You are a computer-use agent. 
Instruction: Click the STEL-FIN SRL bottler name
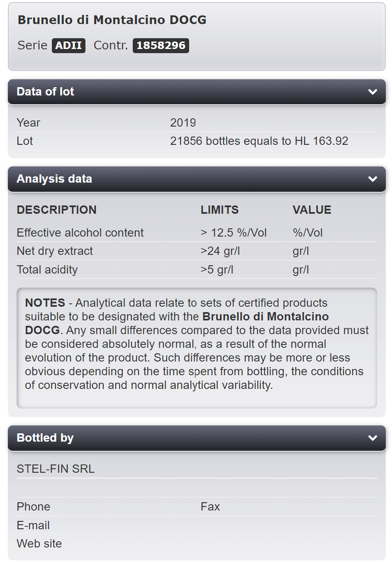coord(56,469)
